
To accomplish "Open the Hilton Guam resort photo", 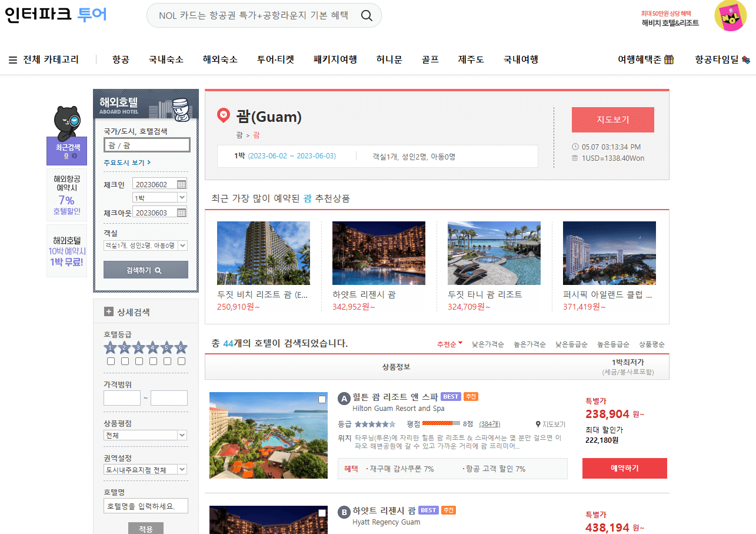I will (268, 435).
